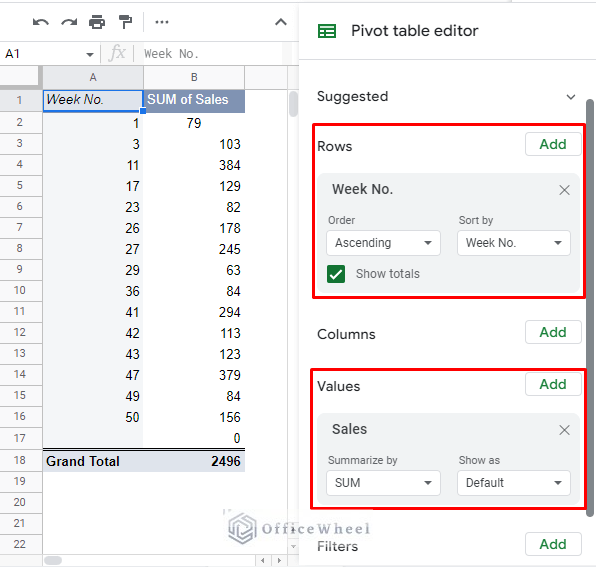Expand the Suggested section chevron
This screenshot has height=567, width=596.
pos(571,97)
